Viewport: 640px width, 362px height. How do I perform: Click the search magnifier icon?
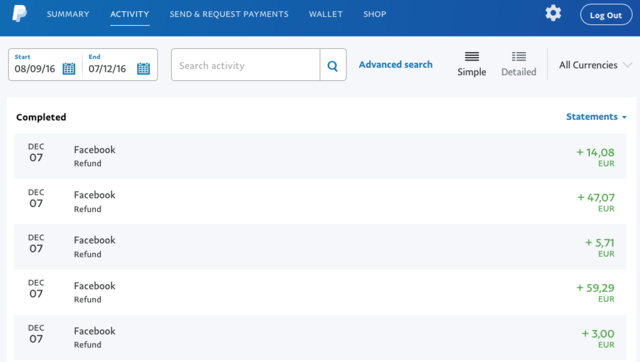click(333, 66)
